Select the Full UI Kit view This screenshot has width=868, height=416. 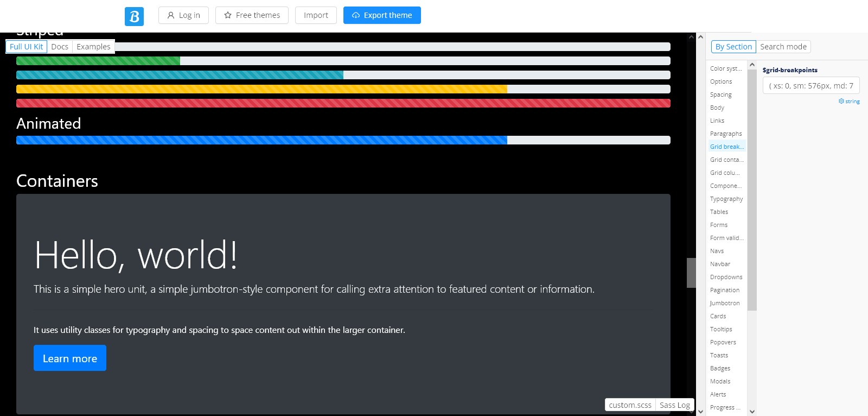tap(26, 47)
